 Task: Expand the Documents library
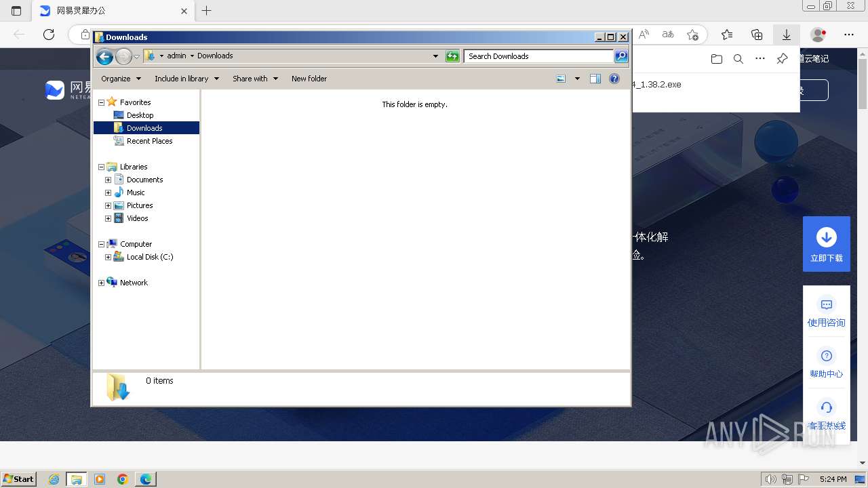point(108,180)
